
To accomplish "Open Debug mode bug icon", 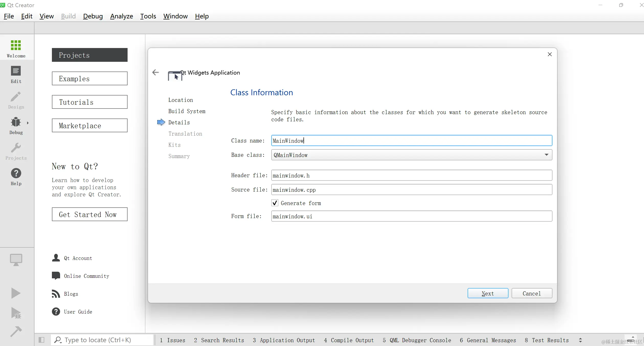I will click(16, 122).
